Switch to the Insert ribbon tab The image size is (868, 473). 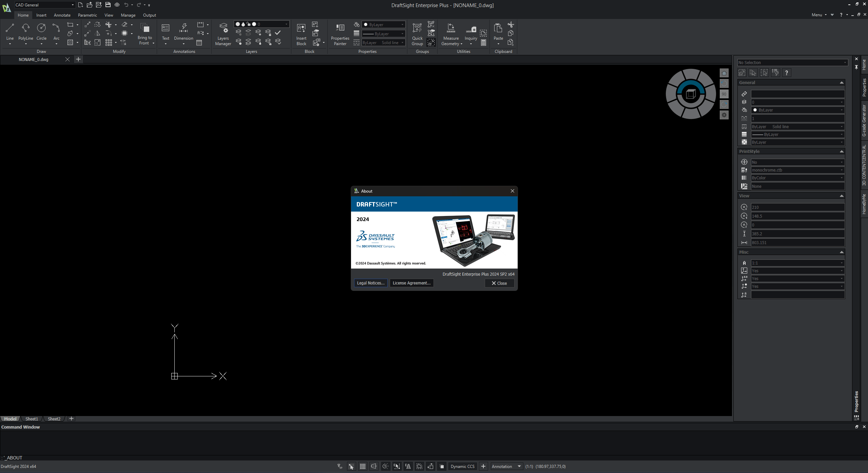[41, 15]
